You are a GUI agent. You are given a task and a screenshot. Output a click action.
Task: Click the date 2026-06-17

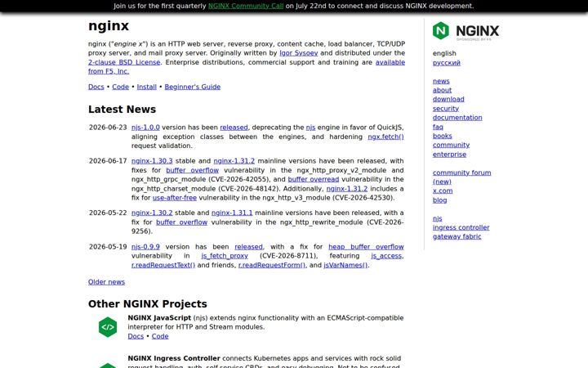108,161
